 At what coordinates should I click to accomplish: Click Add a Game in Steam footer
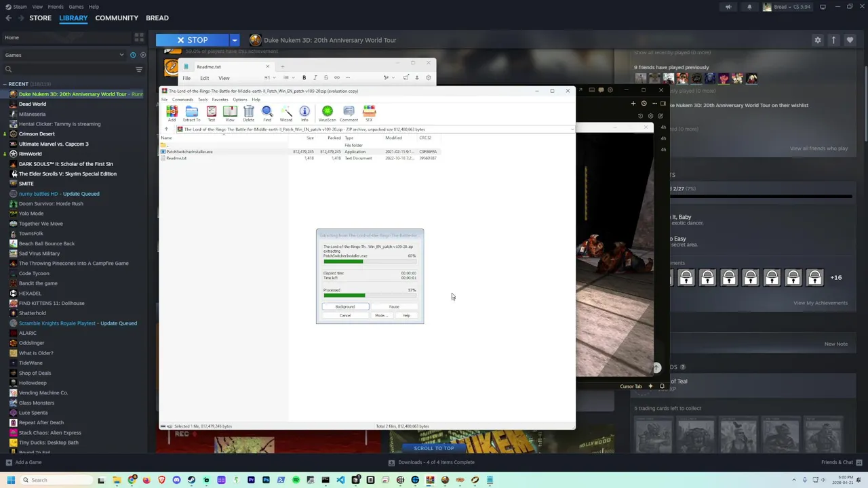point(24,462)
